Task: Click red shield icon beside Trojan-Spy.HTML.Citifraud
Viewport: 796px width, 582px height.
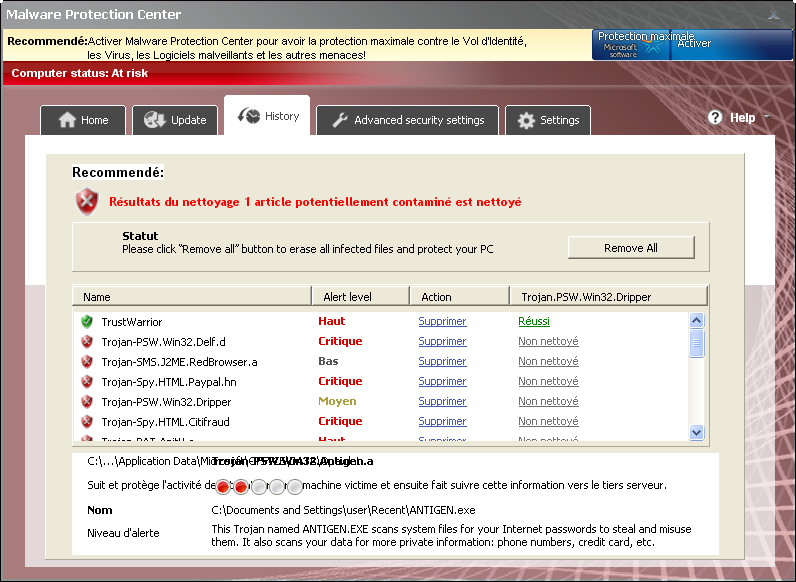Action: point(87,422)
